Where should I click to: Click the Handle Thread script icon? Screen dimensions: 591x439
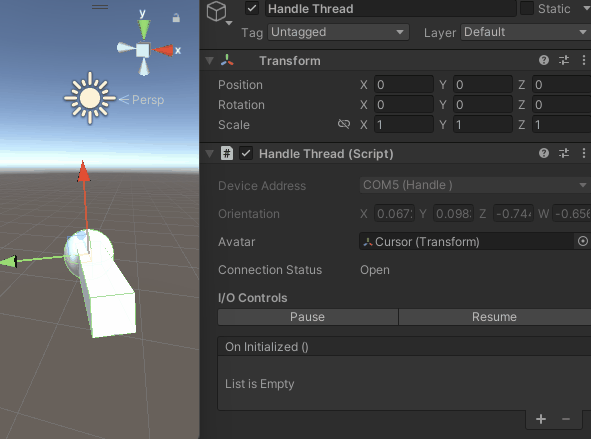(227, 153)
